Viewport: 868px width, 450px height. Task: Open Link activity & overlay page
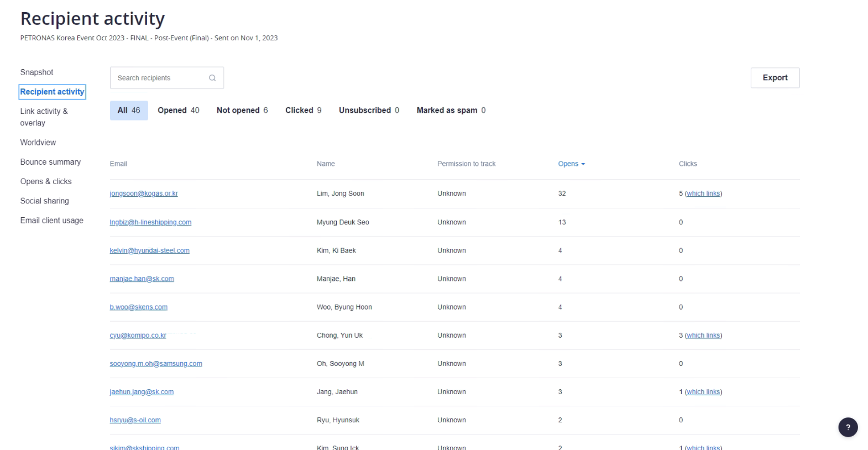(44, 117)
